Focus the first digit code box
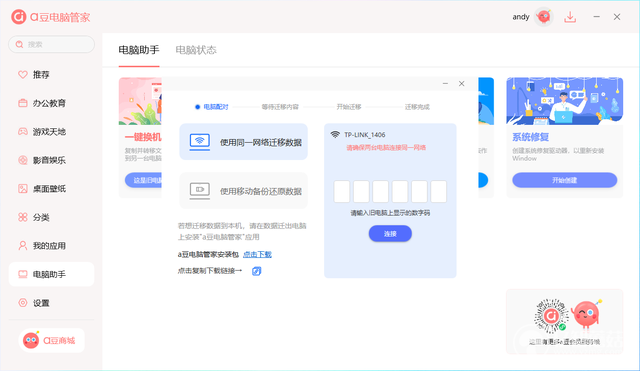 [x=342, y=191]
